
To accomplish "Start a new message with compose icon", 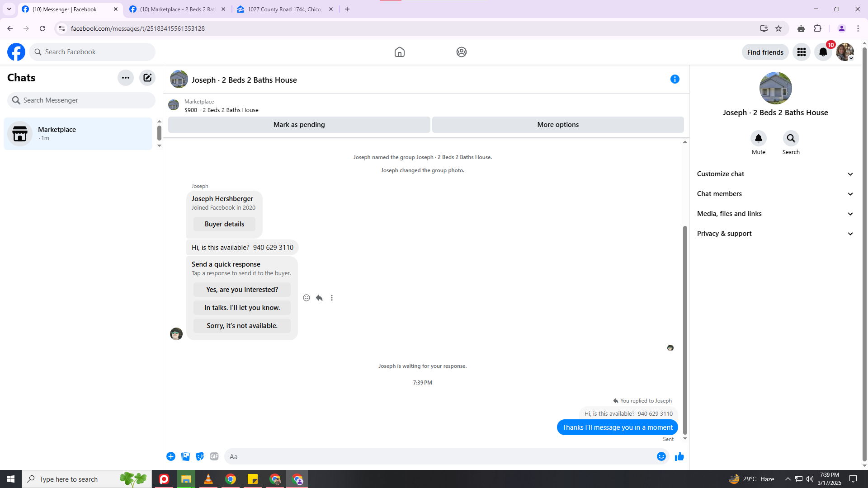I will pos(147,78).
